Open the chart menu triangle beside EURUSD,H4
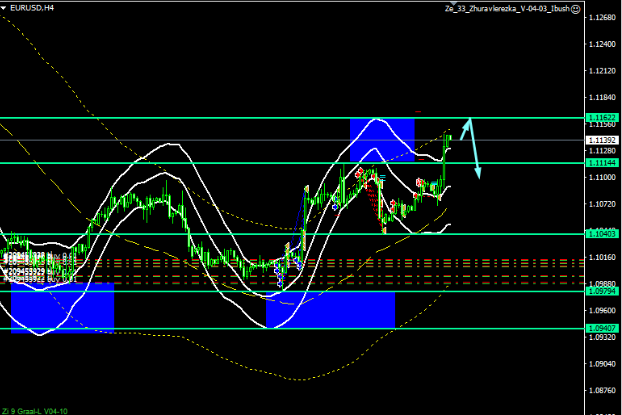Screen dimensions: 622x415 (x=5, y=7)
